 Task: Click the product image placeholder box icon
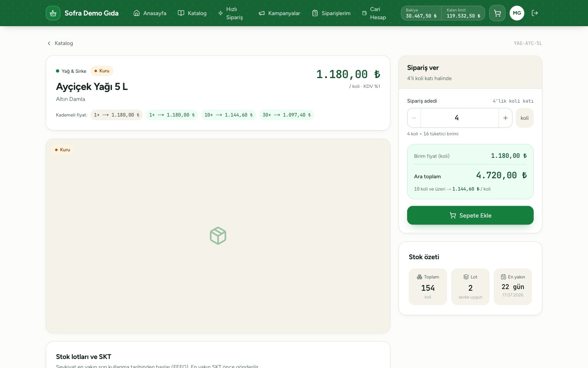pos(218,236)
